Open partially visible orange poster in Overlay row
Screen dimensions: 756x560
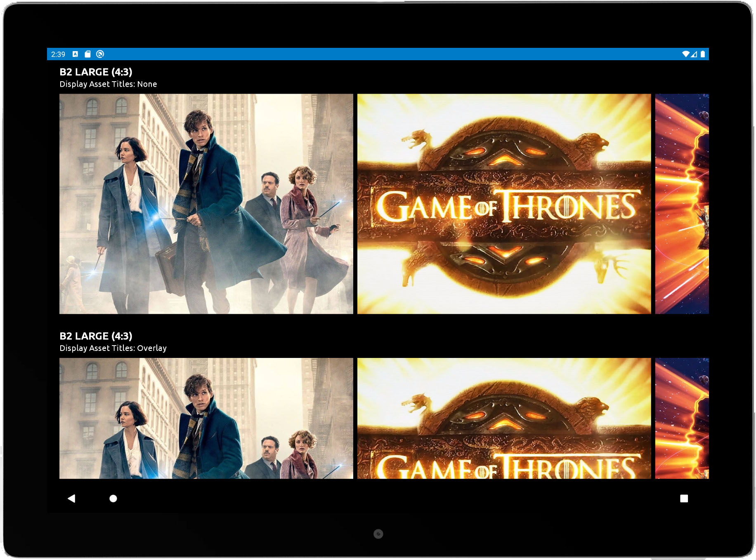click(x=682, y=418)
